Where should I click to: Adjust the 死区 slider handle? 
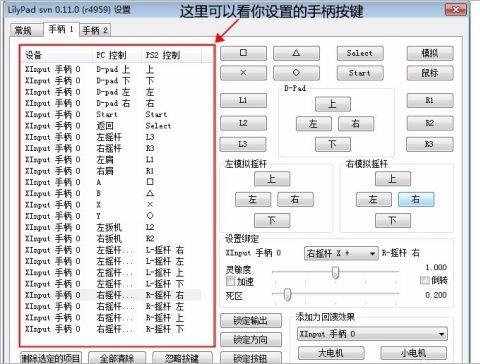[287, 294]
